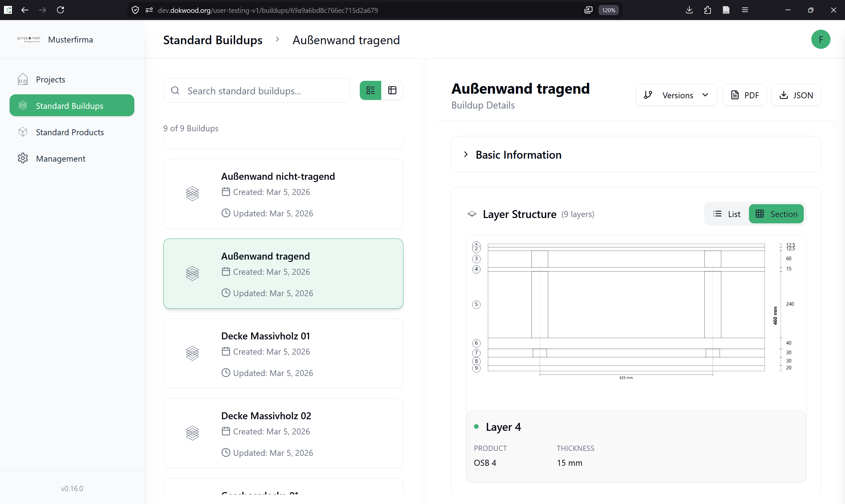Image resolution: width=845 pixels, height=504 pixels.
Task: Open the browser zoom level 120% indicator
Action: [608, 10]
